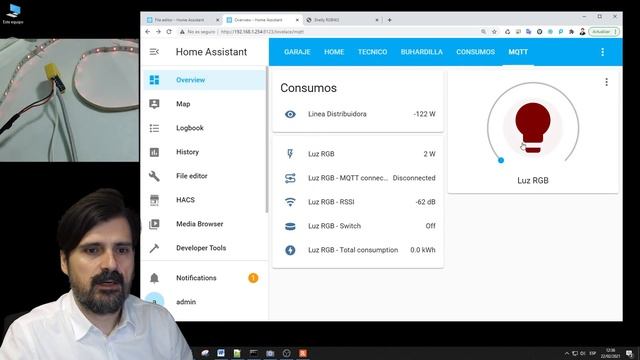Viewport: 640px width, 360px height.
Task: Switch to the CONSUMOS tab
Action: pyautogui.click(x=476, y=52)
